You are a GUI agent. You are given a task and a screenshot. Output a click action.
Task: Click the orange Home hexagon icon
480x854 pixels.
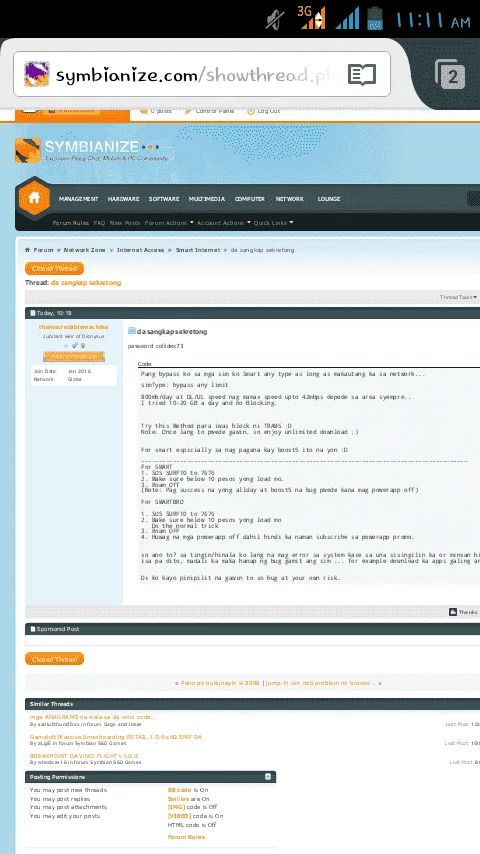click(x=34, y=198)
